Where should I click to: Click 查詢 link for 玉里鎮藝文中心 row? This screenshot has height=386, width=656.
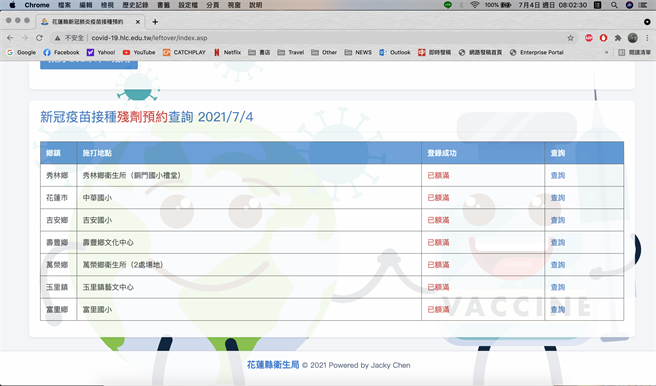point(558,287)
